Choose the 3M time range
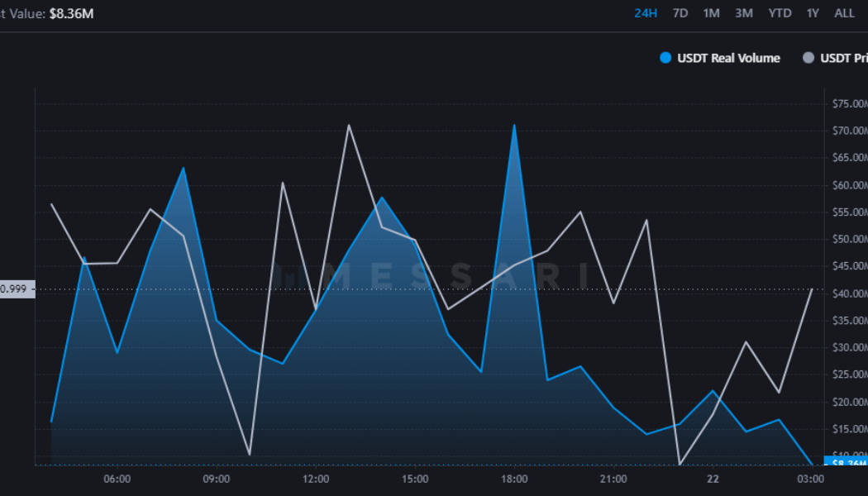 click(744, 13)
